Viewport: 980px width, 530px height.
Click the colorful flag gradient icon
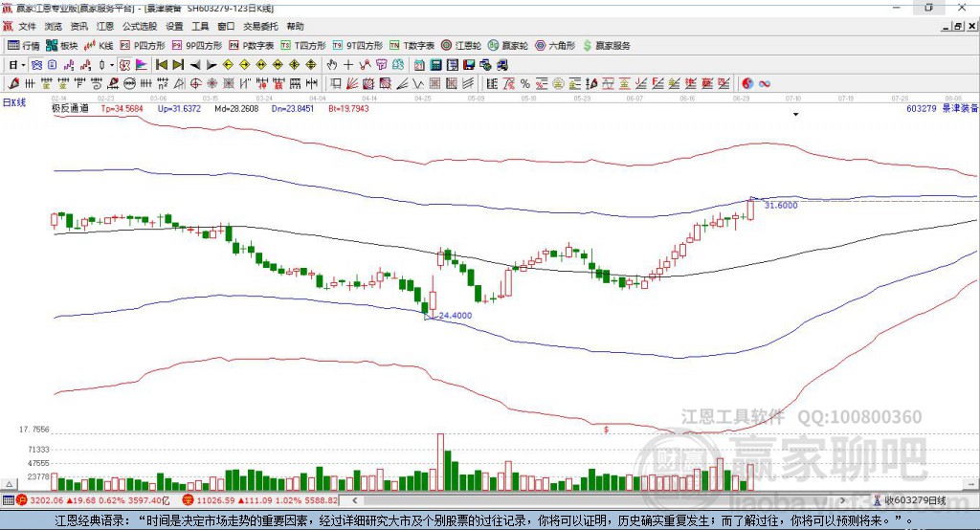click(142, 65)
